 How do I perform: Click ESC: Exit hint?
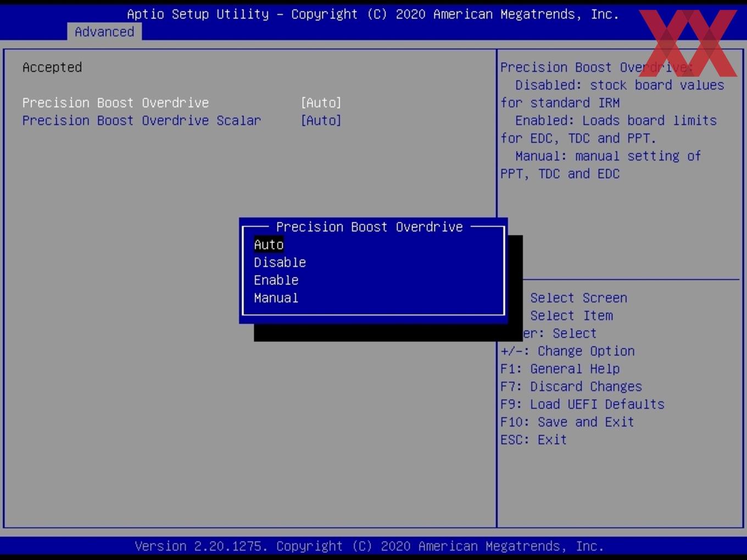click(533, 440)
